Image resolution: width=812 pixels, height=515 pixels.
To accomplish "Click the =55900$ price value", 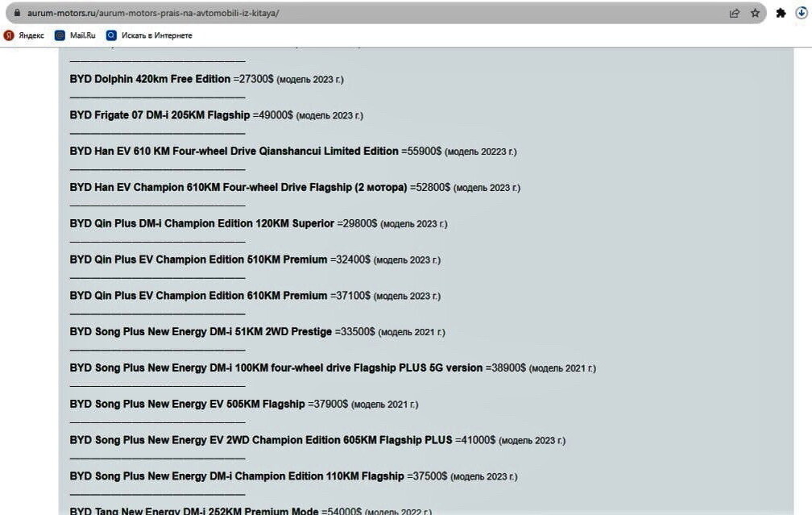I will [x=421, y=152].
